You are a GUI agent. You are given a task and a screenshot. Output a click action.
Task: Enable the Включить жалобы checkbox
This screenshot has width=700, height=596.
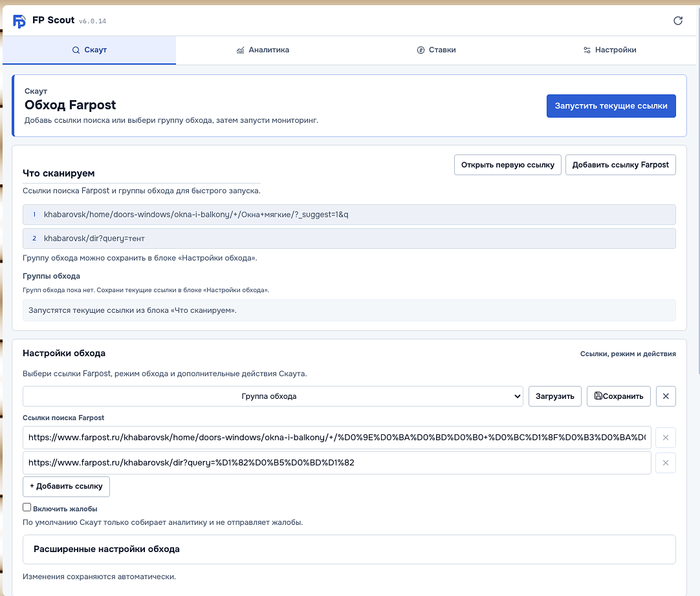tap(27, 507)
